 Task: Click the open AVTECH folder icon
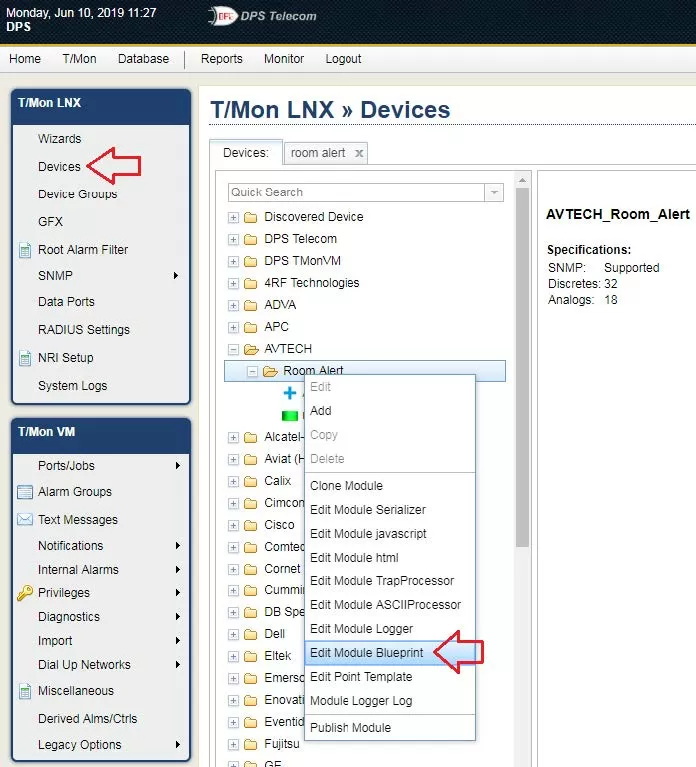tap(251, 349)
